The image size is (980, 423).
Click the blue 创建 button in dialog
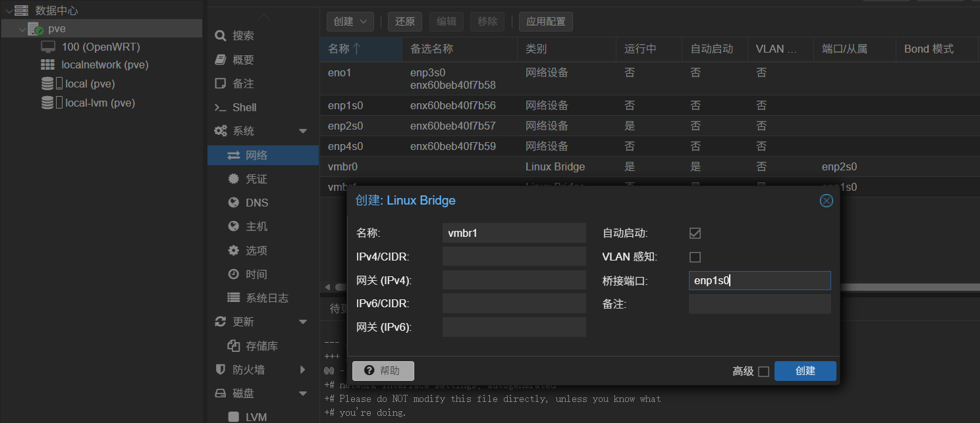pyautogui.click(x=805, y=371)
